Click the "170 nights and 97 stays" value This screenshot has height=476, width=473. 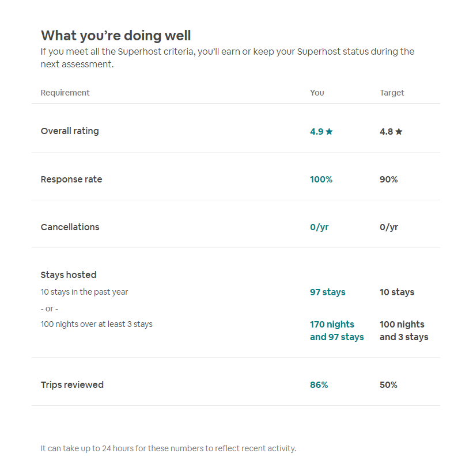click(x=336, y=331)
